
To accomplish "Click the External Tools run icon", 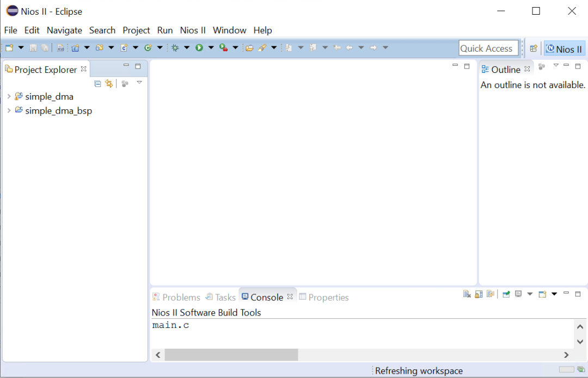I will pyautogui.click(x=224, y=47).
